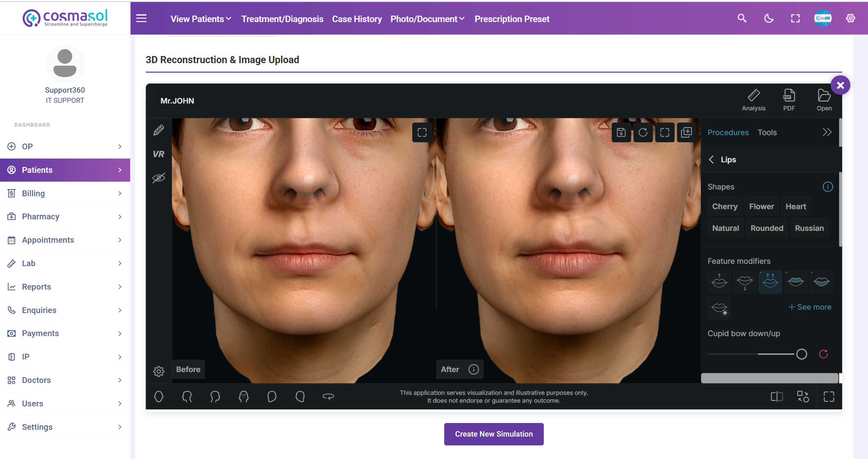Expand the View Patients dropdown
The height and width of the screenshot is (459, 868).
201,19
